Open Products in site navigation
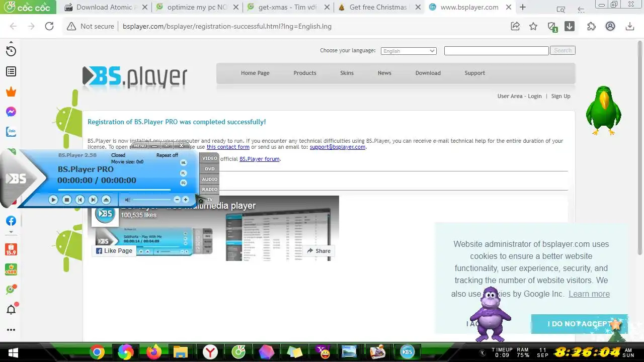Screen dimensions: 644x362 [305, 73]
